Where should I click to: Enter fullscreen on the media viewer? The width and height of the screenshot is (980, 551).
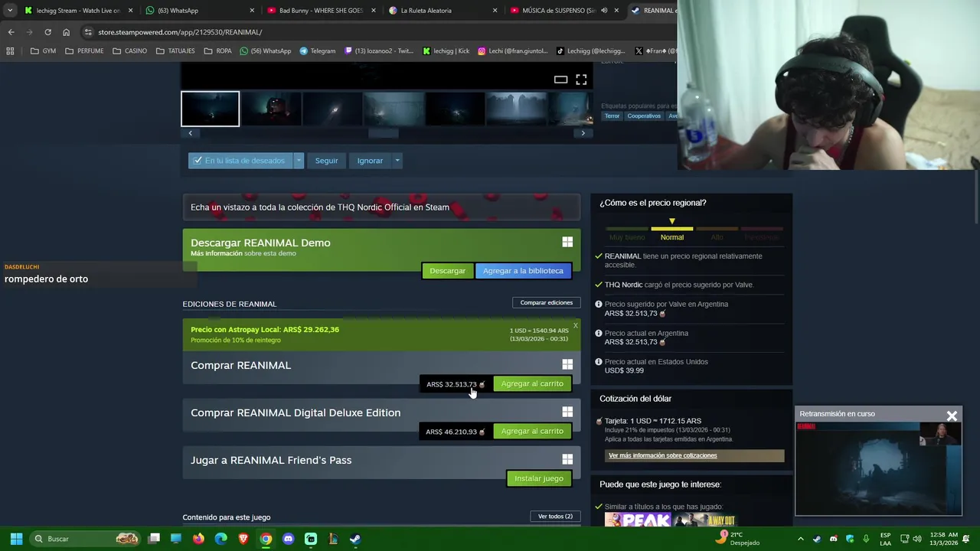(x=581, y=80)
